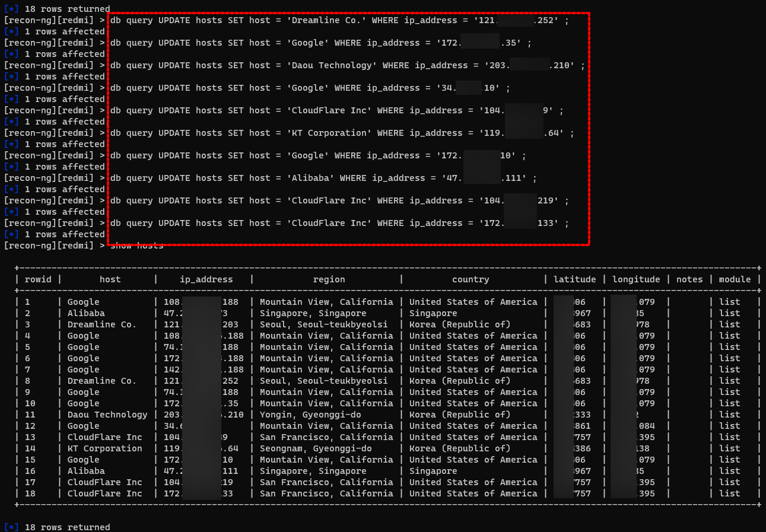Screen dimensions: 766x532
Task: Select the longitude column header
Action: click(636, 279)
